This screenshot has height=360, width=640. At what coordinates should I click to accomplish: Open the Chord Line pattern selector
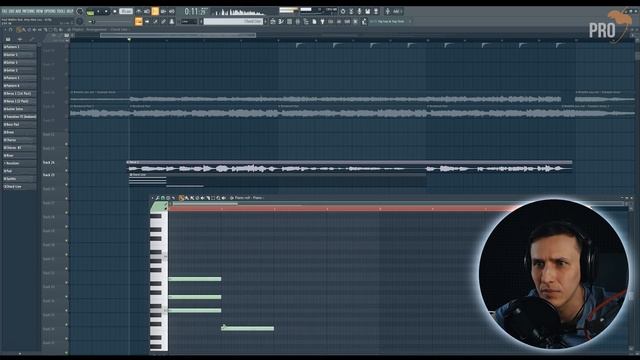click(233, 21)
